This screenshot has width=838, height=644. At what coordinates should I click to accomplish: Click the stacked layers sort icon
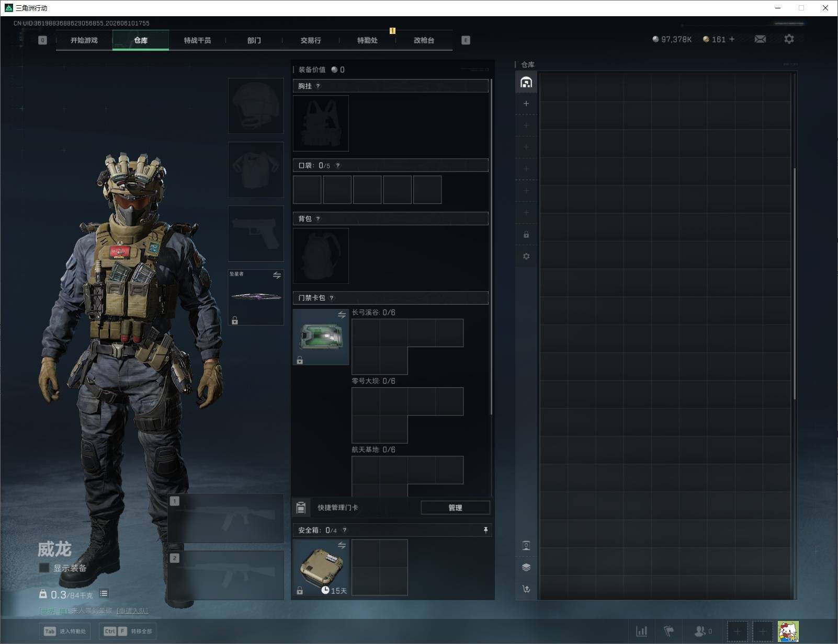click(526, 567)
